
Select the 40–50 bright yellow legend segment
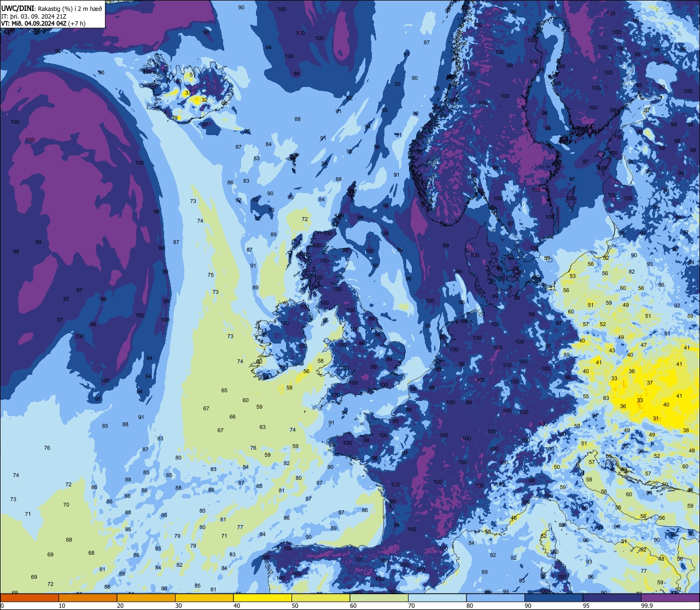click(262, 597)
